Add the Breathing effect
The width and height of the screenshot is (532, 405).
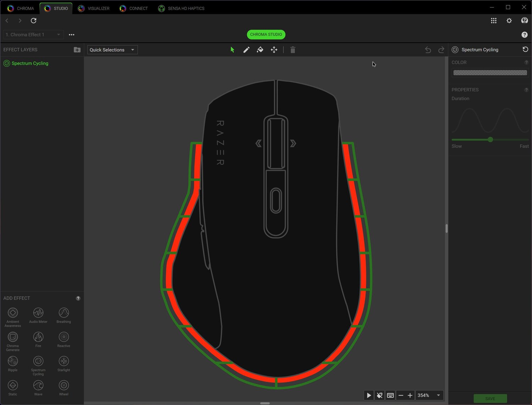tap(64, 315)
